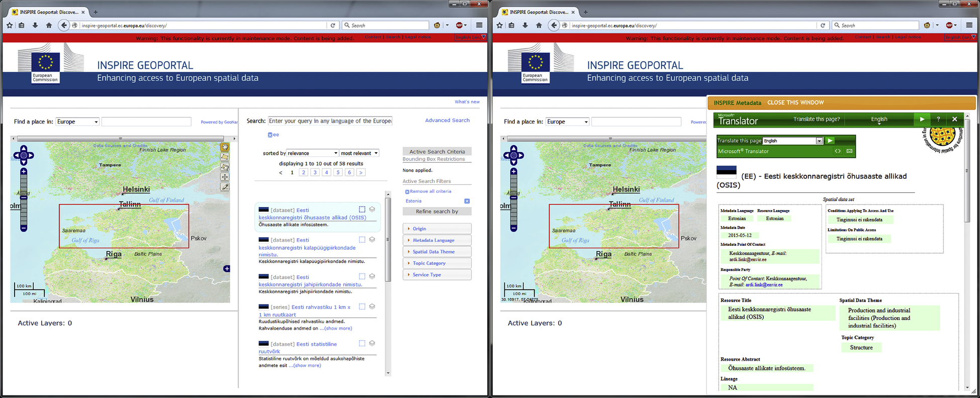Go to results page 2

(x=303, y=172)
